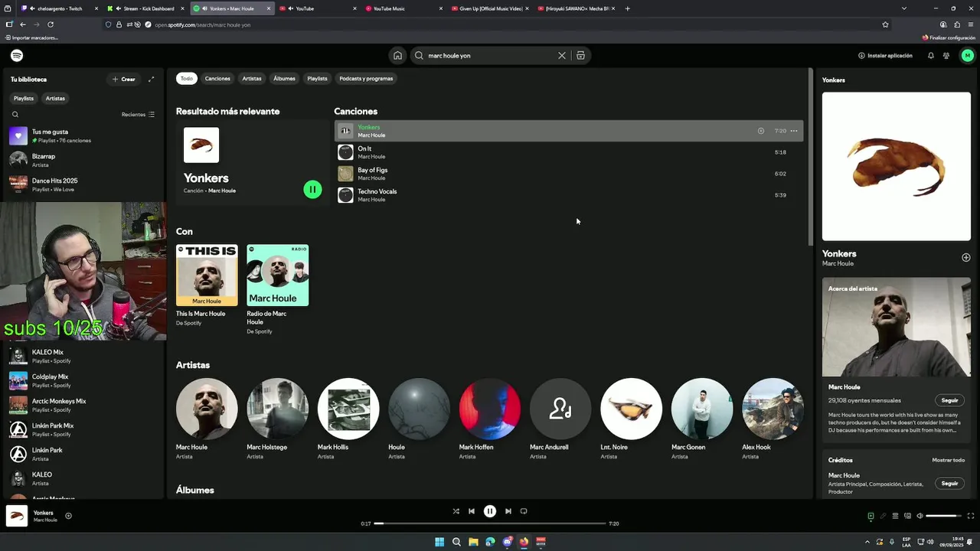Select the Canciones filter chip
Viewport: 980px width, 551px height.
(x=217, y=78)
